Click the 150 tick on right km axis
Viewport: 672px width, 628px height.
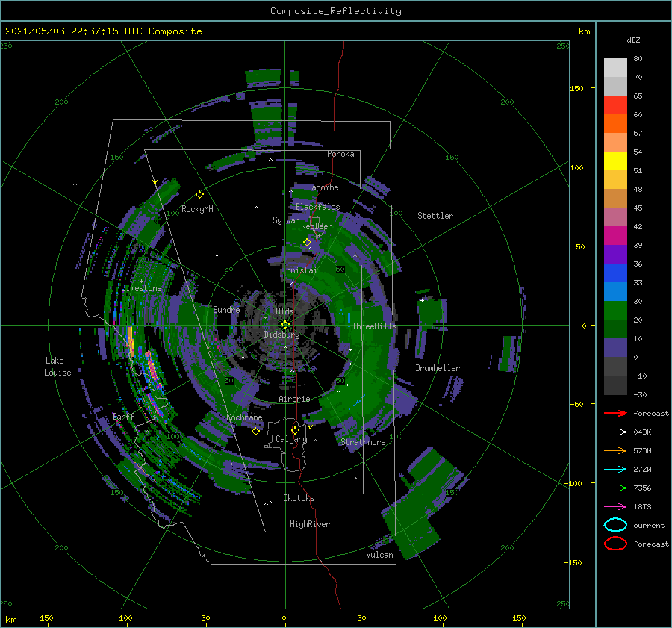576,88
